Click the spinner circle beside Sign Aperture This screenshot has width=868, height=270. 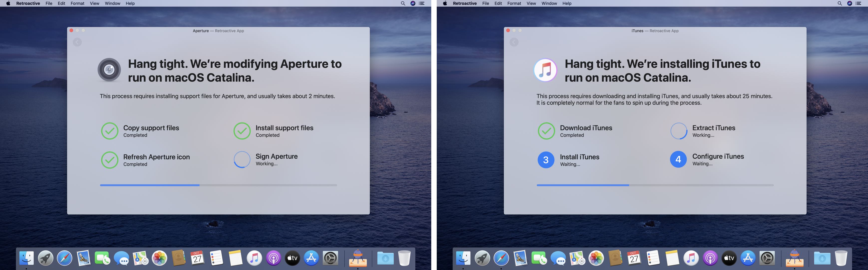pyautogui.click(x=242, y=159)
